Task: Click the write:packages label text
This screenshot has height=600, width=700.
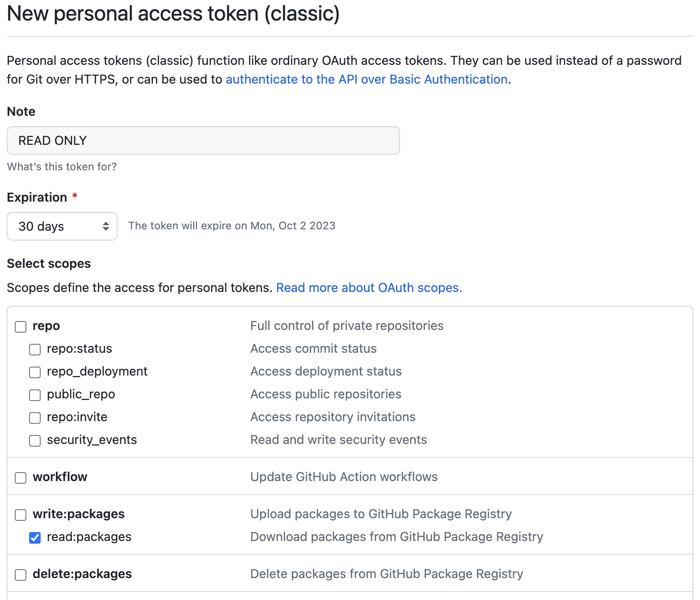Action: (79, 514)
